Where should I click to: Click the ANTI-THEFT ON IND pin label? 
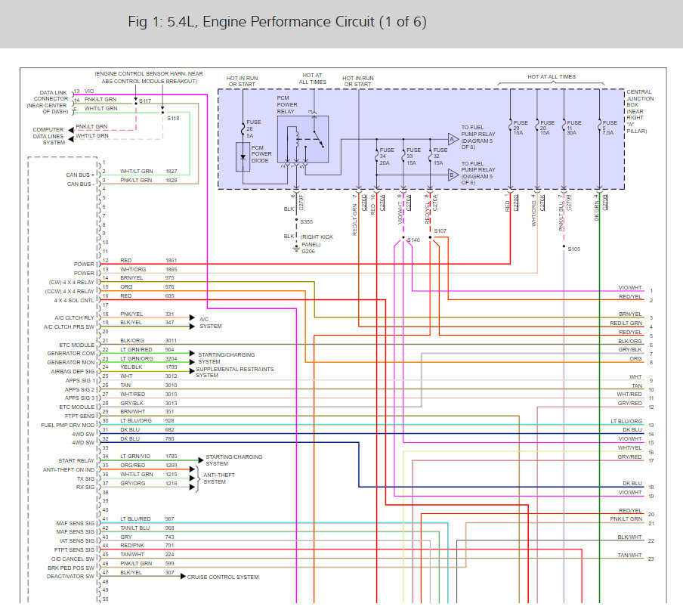tap(69, 469)
